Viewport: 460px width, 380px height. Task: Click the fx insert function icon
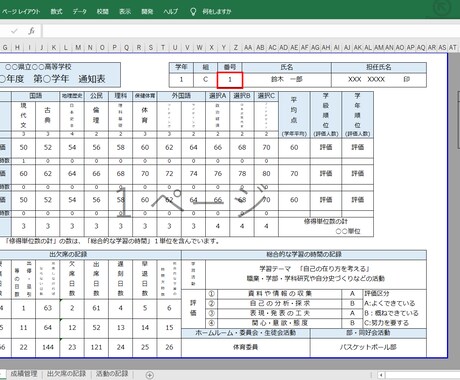coord(31,31)
